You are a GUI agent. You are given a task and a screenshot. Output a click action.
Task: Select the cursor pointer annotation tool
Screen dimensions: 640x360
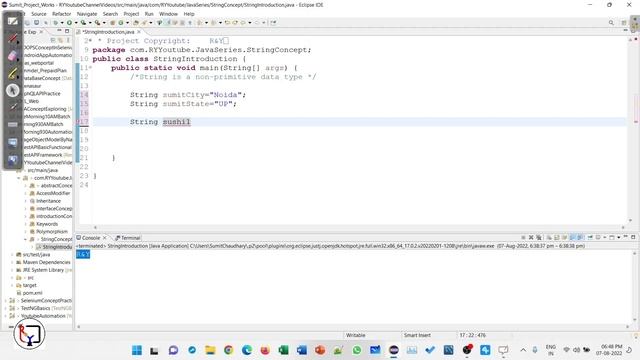[13, 90]
